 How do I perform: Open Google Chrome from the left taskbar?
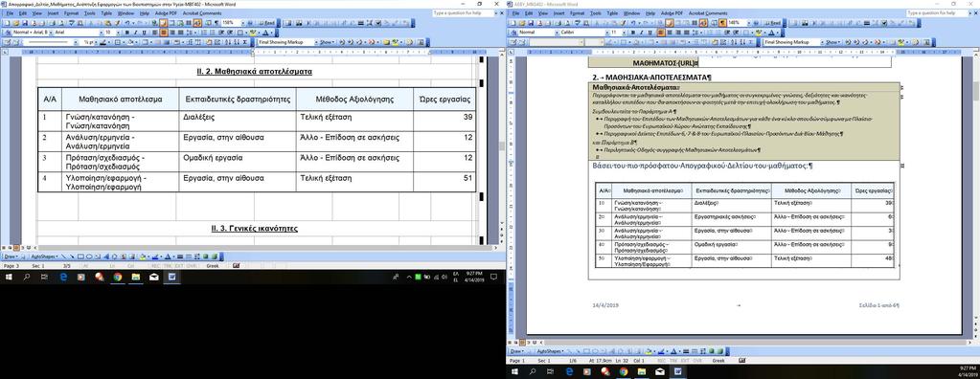pyautogui.click(x=117, y=277)
